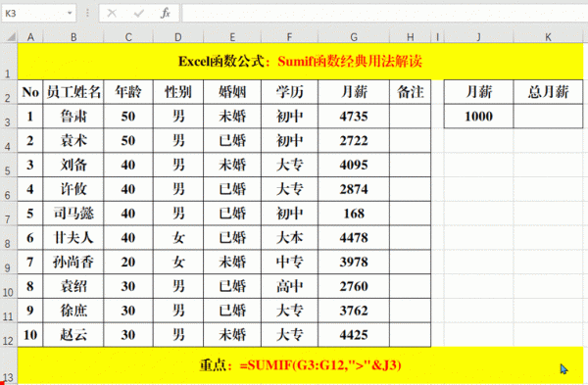588x385 pixels.
Task: Select the 月薪 header cell in column G
Action: pyautogui.click(x=354, y=92)
